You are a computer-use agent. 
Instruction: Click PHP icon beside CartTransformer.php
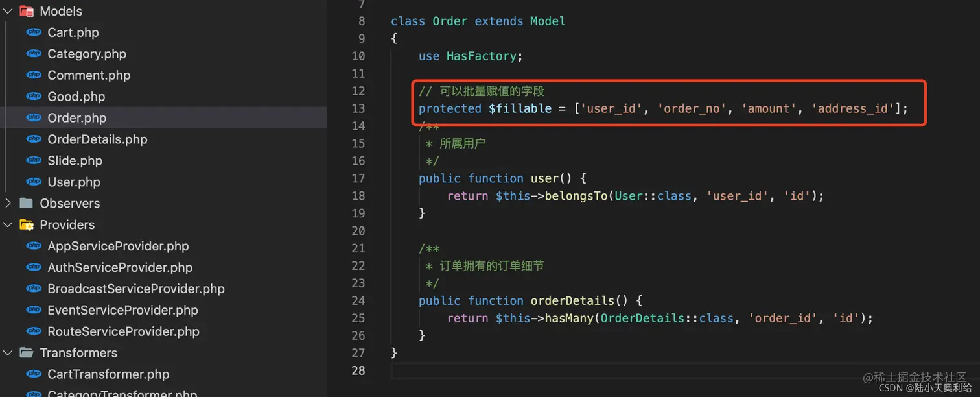[x=34, y=374]
